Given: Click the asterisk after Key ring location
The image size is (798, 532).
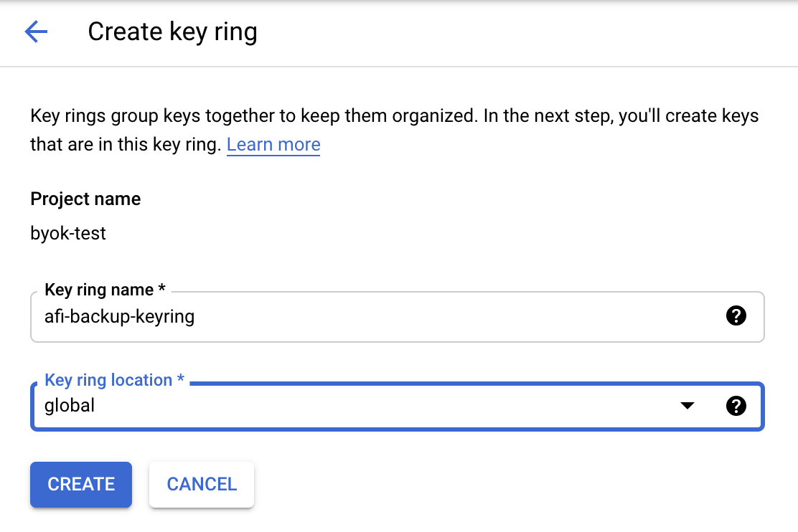Looking at the screenshot, I should coord(180,379).
